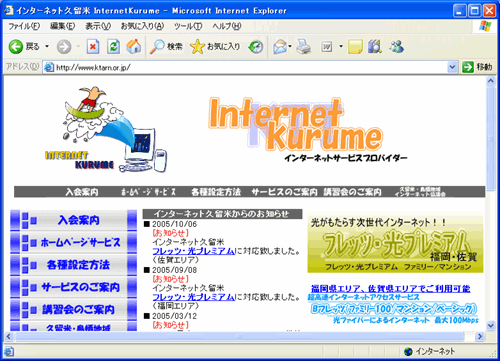Open the first フレッツ・光プレミアム news link
This screenshot has width=500, height=361.
[x=193, y=251]
